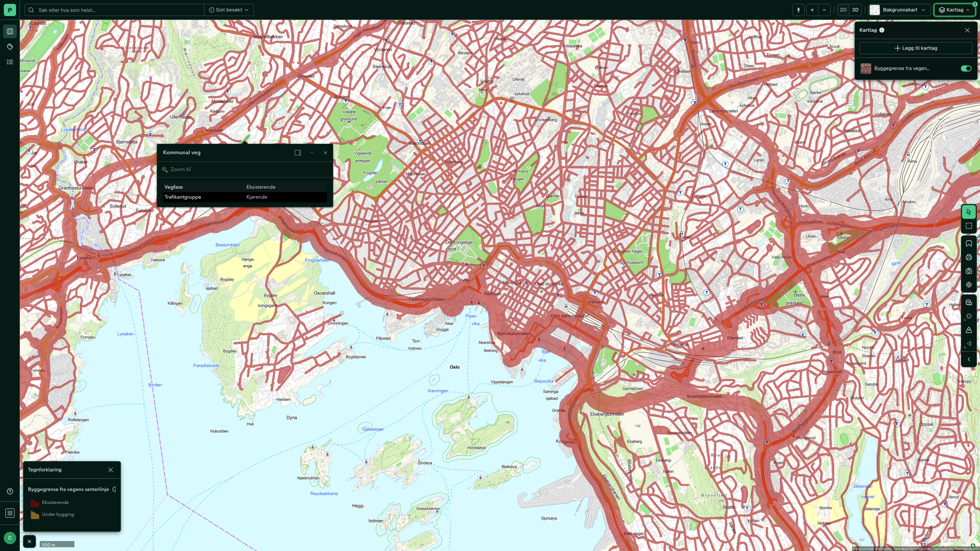Open the tags sidebar icon
The width and height of the screenshot is (980, 551).
click(10, 47)
